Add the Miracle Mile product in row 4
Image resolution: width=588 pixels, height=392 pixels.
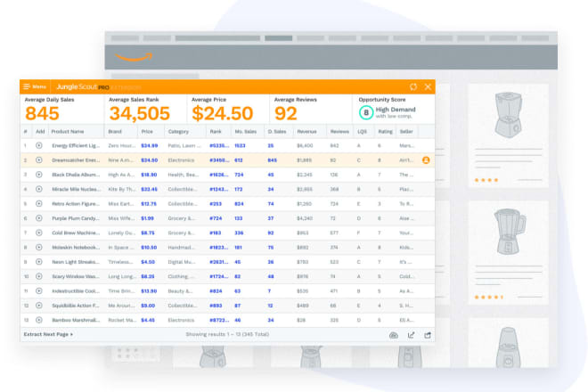click(39, 189)
